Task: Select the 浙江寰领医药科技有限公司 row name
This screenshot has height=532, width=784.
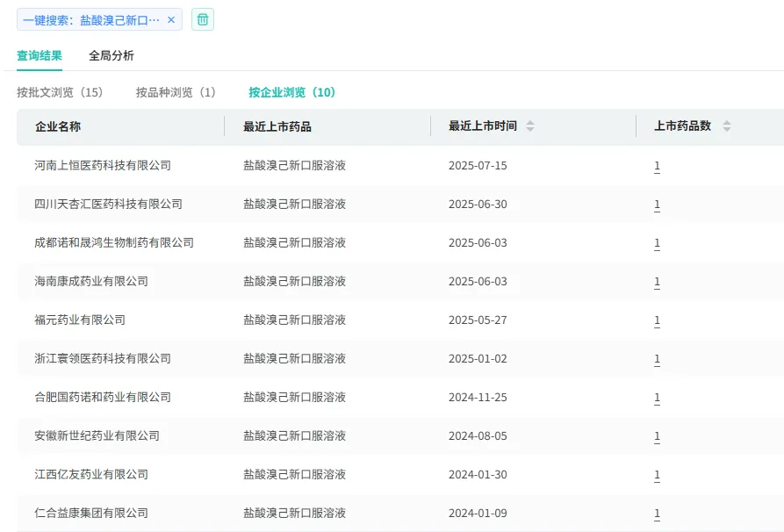Action: coord(103,358)
